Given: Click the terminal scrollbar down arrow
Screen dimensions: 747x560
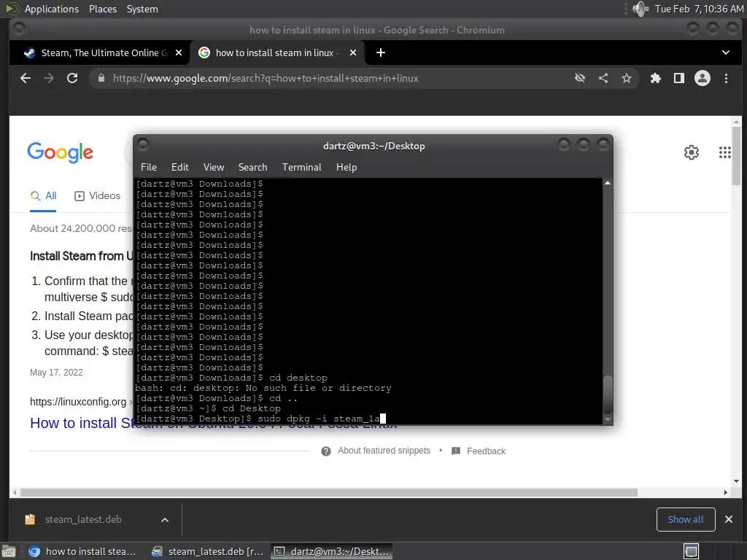Looking at the screenshot, I should click(x=608, y=419).
